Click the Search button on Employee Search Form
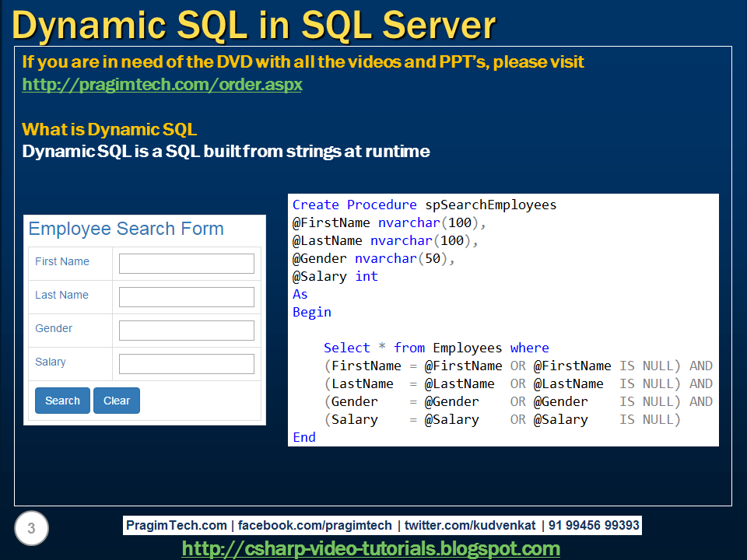The image size is (747, 560). click(x=61, y=400)
